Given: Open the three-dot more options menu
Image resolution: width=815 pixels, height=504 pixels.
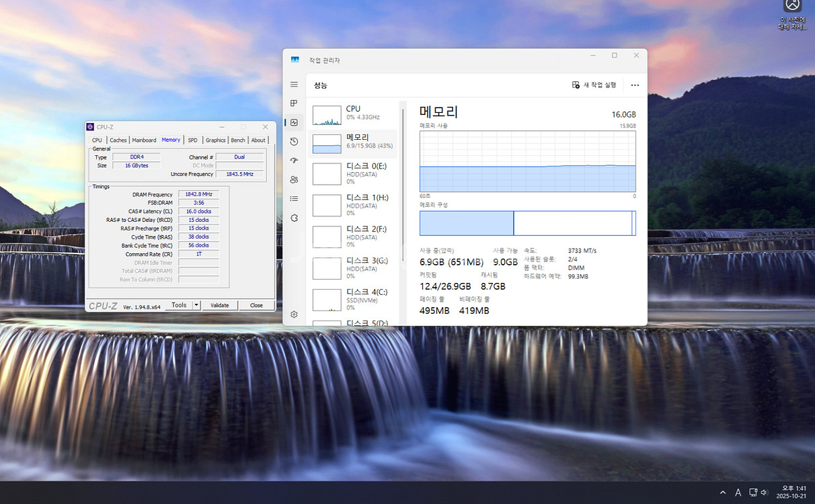Looking at the screenshot, I should coord(635,85).
